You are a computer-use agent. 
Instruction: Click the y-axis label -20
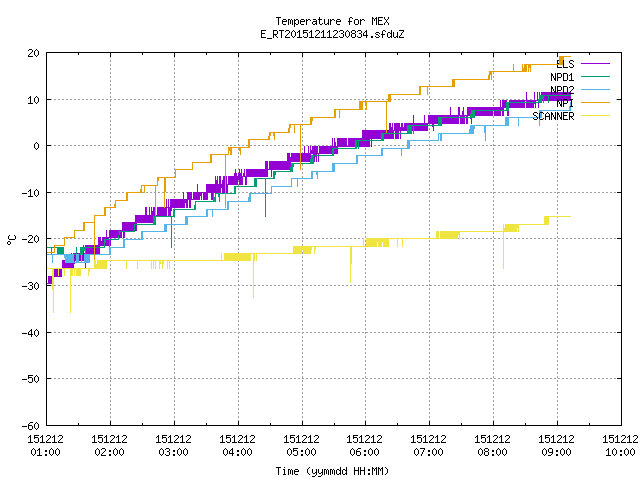pyautogui.click(x=31, y=239)
